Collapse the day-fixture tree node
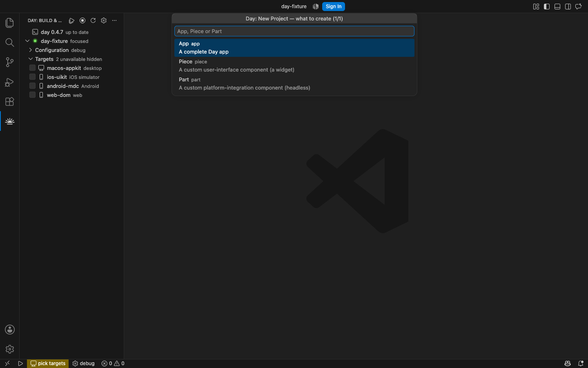 point(27,41)
